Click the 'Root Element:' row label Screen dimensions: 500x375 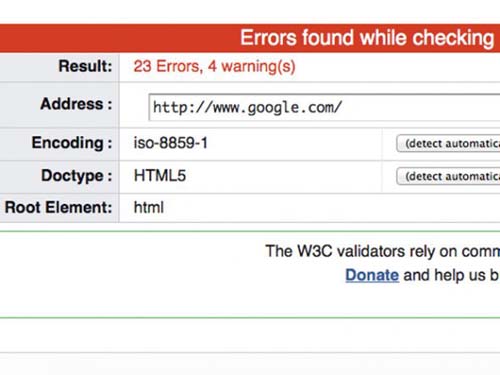pyautogui.click(x=58, y=207)
